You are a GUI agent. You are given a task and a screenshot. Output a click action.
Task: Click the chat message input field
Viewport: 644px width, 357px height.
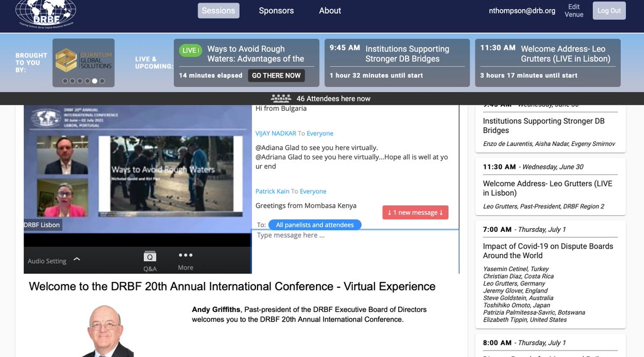(x=355, y=251)
